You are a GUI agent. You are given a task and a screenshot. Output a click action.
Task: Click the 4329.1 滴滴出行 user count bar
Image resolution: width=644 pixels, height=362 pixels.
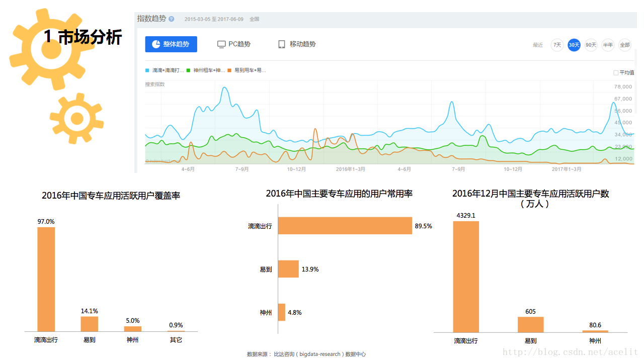click(x=466, y=277)
